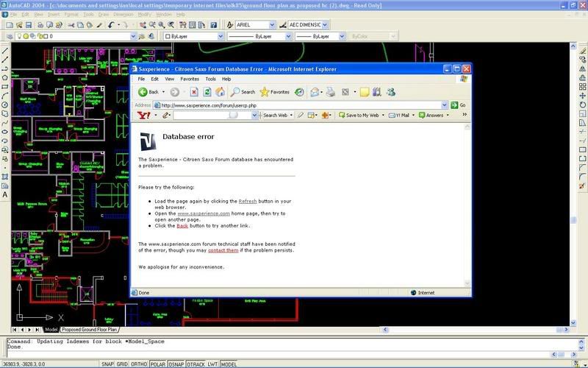Open the IE Tools menu
The height and width of the screenshot is (368, 588).
pos(211,79)
